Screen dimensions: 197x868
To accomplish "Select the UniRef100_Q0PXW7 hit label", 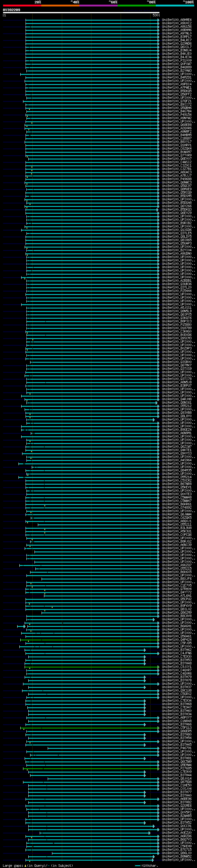I will (x=176, y=64).
